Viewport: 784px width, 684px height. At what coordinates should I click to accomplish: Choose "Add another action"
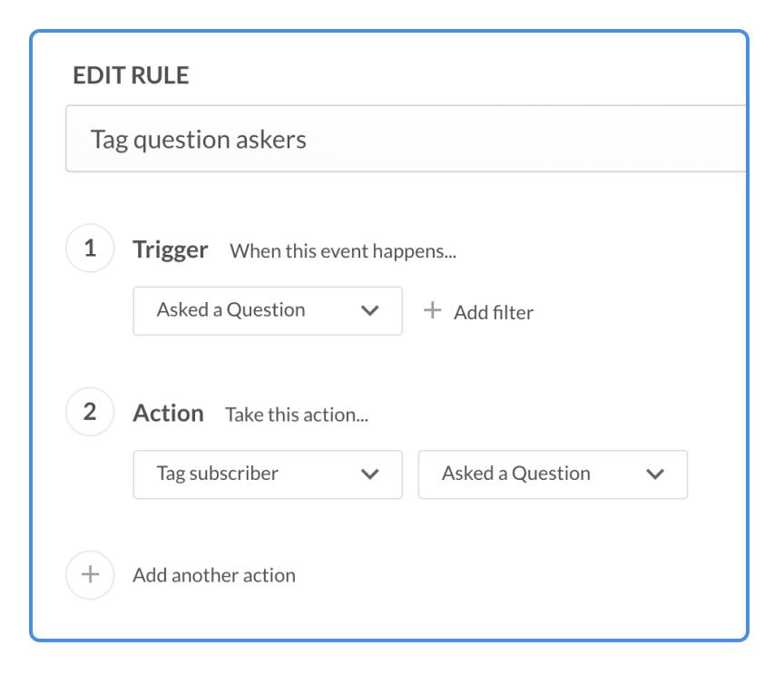pyautogui.click(x=214, y=575)
